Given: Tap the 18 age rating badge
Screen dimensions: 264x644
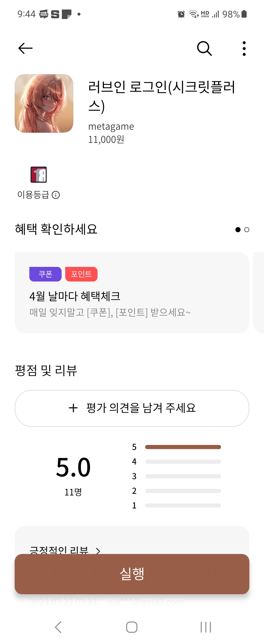Looking at the screenshot, I should 39,174.
